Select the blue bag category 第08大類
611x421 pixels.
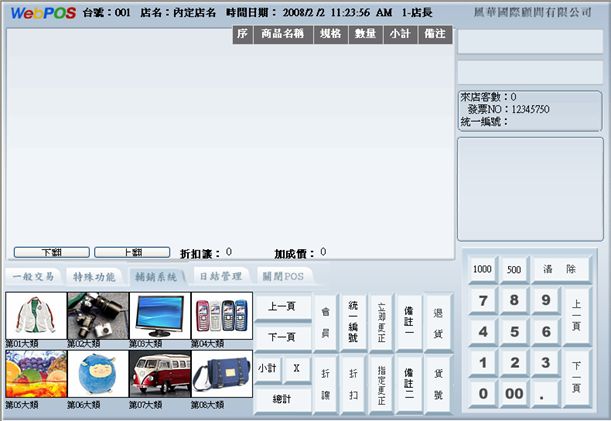(222, 374)
